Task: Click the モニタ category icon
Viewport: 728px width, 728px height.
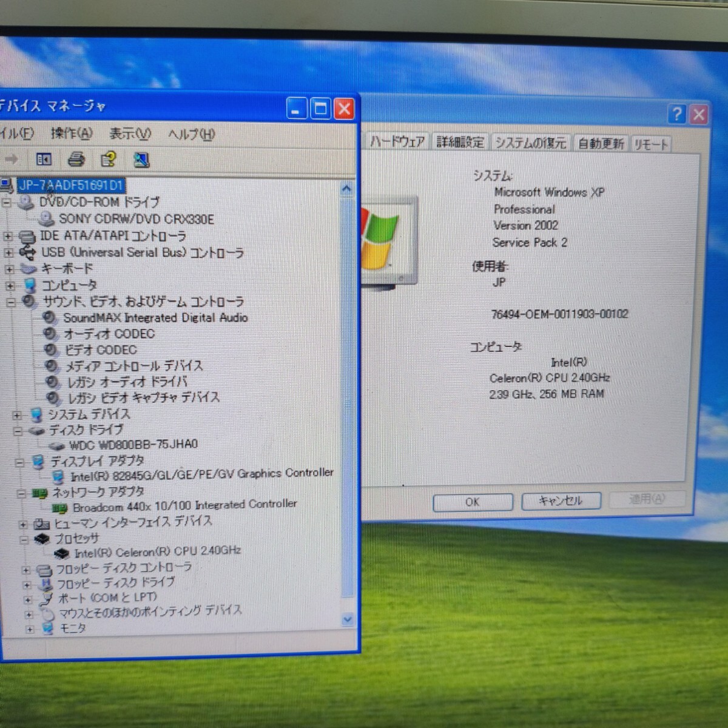Action: coord(48,629)
